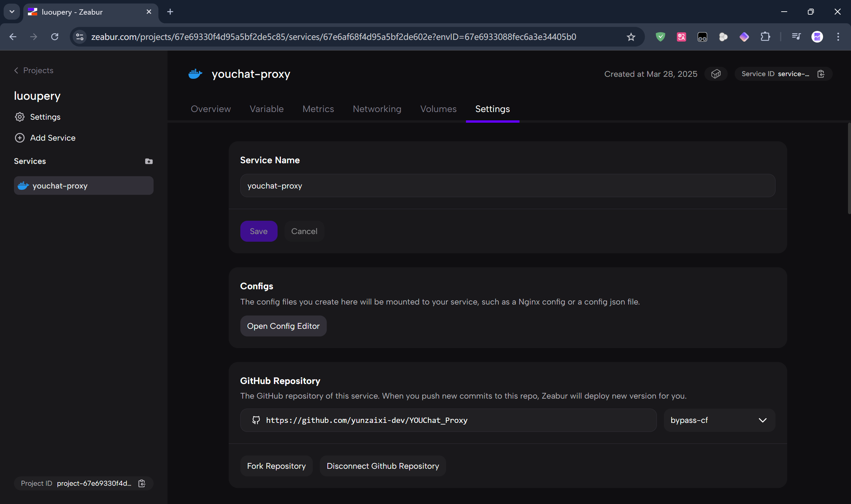Open the tab search dropdown arrow
851x504 pixels.
[x=12, y=12]
